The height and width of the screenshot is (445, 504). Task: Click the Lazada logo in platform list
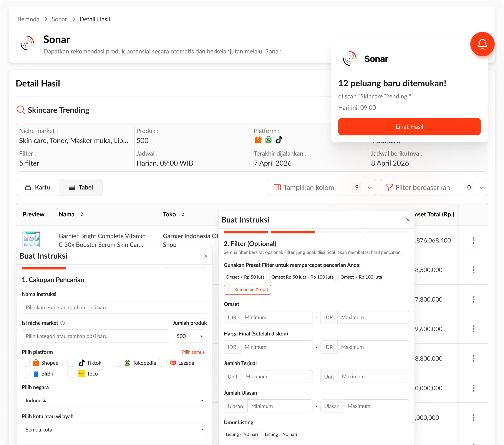(173, 363)
